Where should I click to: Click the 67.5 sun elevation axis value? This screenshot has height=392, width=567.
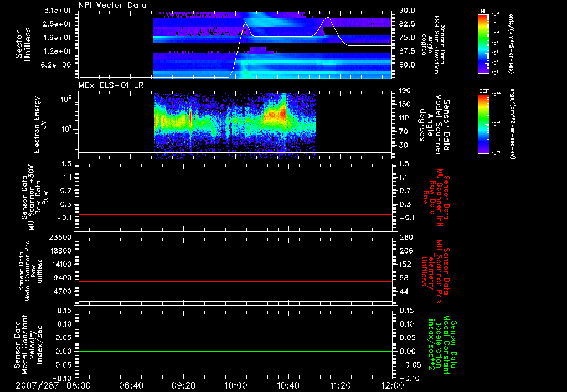(x=407, y=51)
